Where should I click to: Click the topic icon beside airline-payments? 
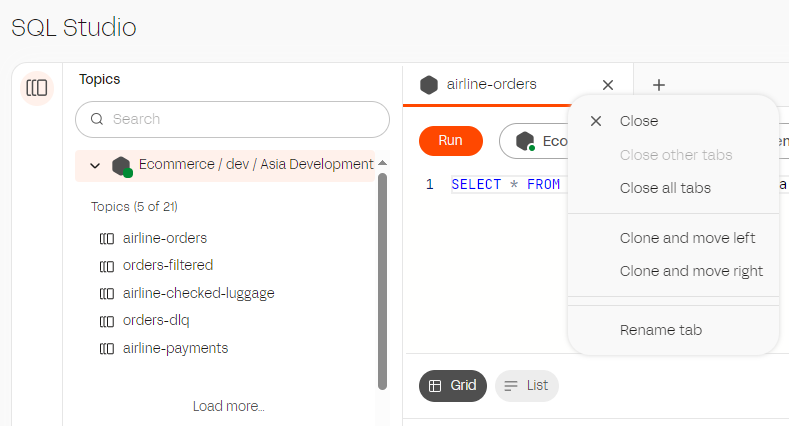pyautogui.click(x=107, y=349)
